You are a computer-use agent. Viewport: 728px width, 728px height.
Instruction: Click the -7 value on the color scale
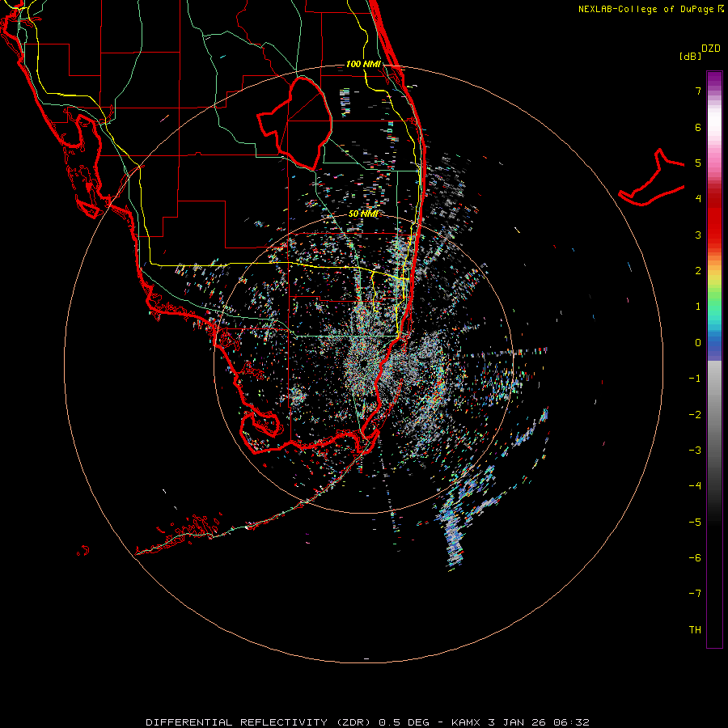[695, 594]
